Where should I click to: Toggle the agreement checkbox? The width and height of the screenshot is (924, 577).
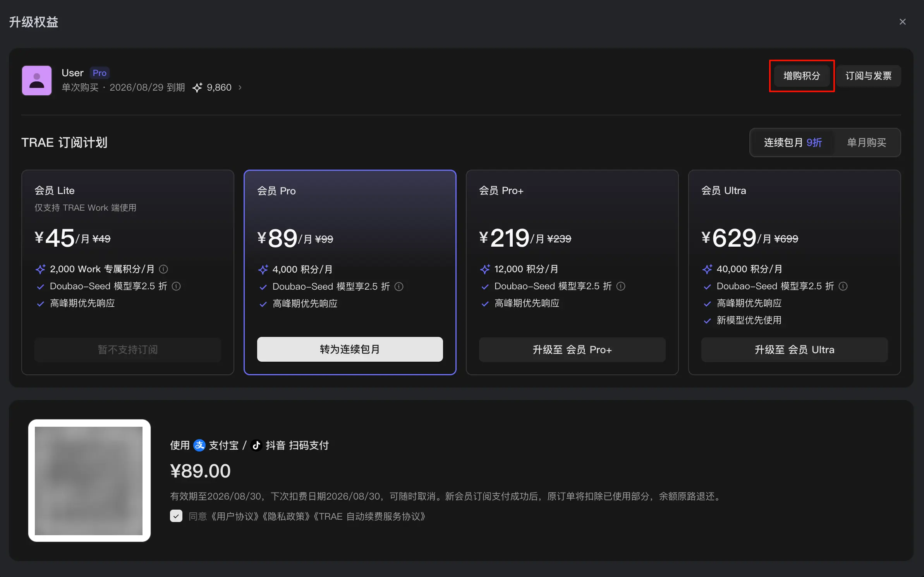point(176,516)
